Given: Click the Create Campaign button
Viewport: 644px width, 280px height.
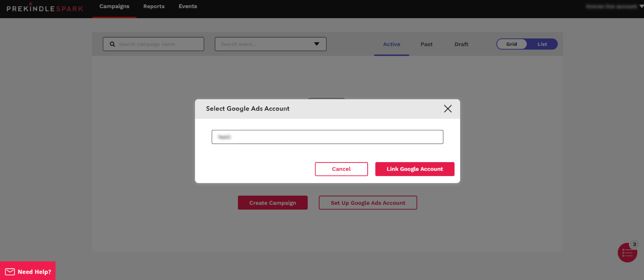Looking at the screenshot, I should coord(273,203).
